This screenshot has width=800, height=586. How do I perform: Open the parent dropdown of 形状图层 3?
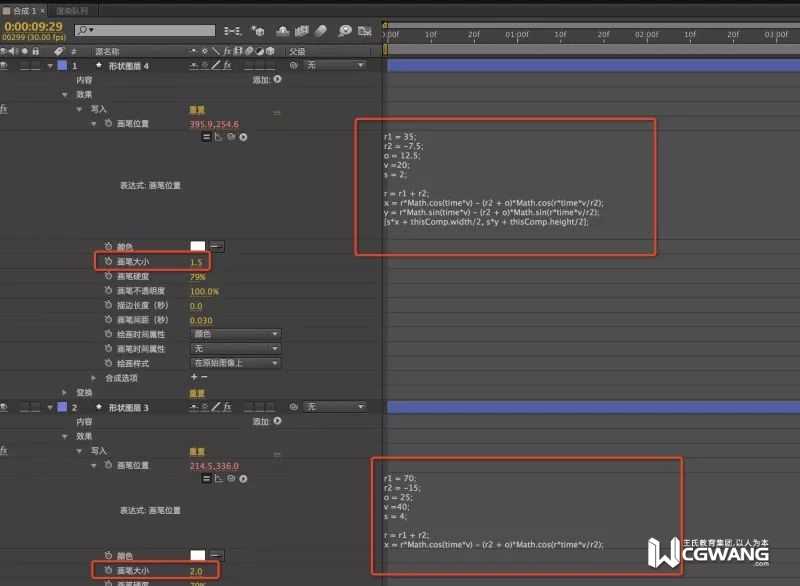pos(335,406)
